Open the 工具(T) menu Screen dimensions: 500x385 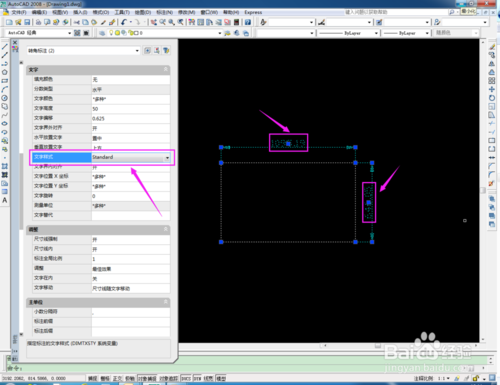pos(122,12)
